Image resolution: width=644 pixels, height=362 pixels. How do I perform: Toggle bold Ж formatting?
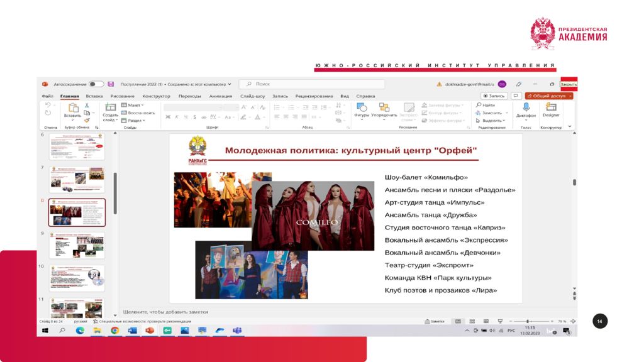click(x=168, y=118)
